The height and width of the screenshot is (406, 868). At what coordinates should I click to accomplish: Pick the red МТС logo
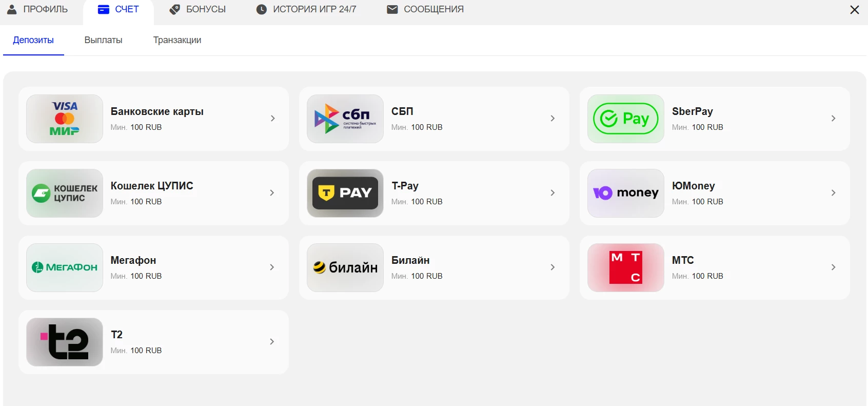626,267
